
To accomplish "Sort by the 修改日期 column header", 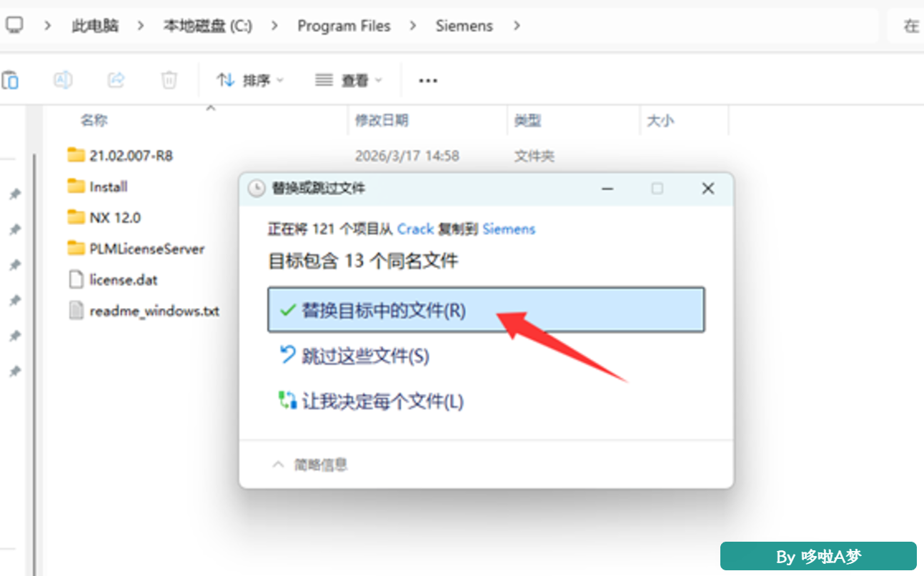I will 382,121.
